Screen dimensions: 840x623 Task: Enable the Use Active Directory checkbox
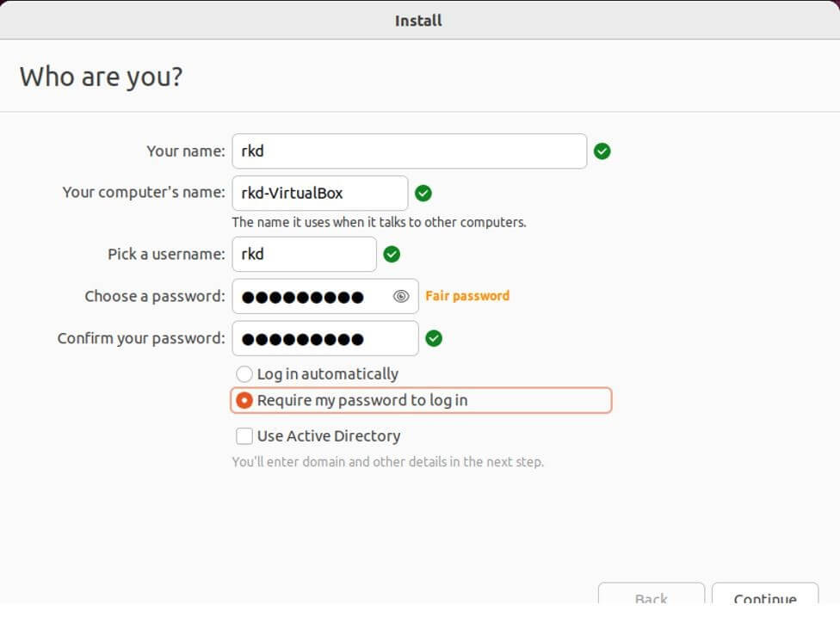(x=244, y=436)
